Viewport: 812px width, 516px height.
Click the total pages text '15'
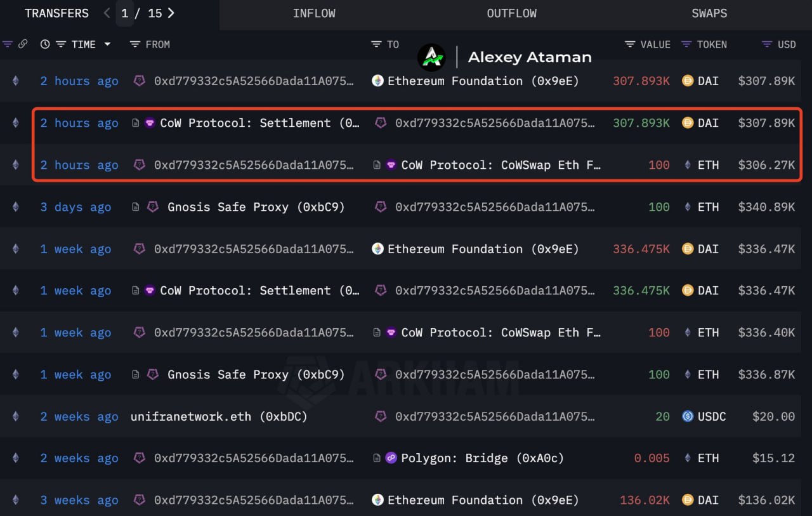(155, 13)
